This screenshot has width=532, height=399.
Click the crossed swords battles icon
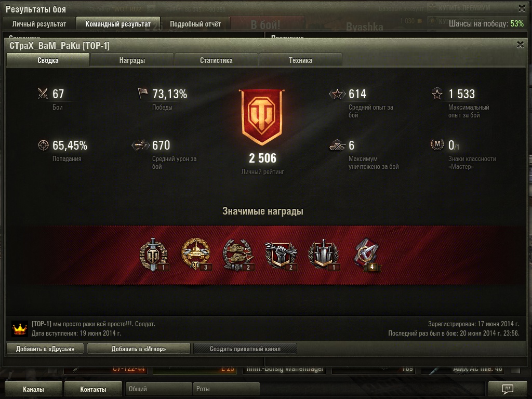pos(43,94)
